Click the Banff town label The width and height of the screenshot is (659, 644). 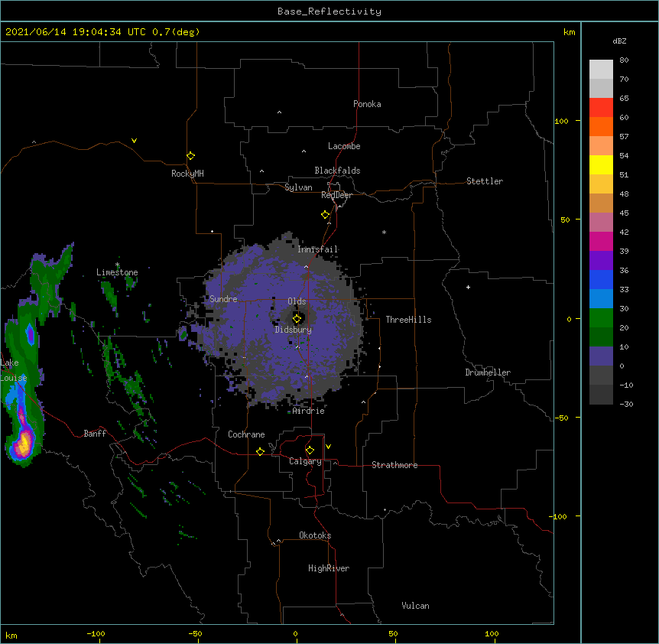click(x=95, y=434)
